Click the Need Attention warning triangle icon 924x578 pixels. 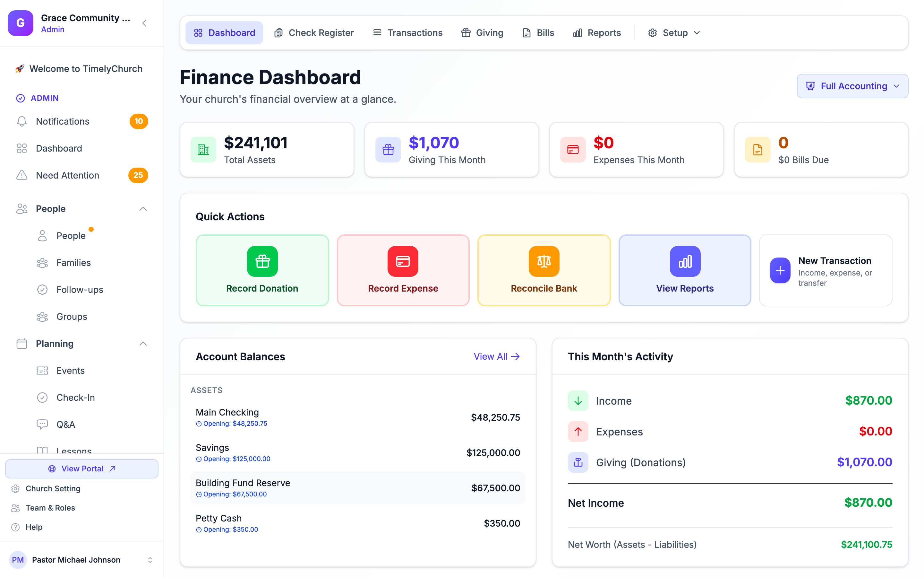(x=22, y=175)
